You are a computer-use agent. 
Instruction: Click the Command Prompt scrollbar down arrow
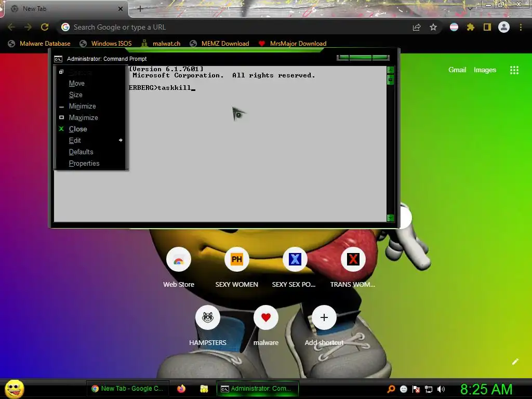391,218
